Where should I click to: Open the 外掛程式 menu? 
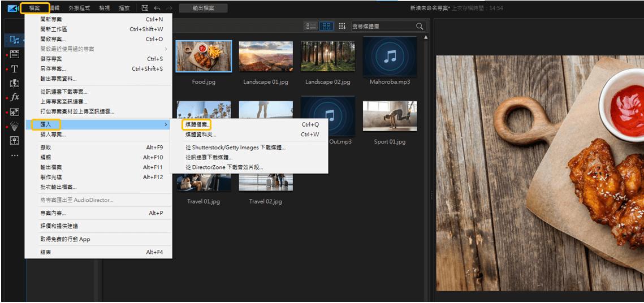click(79, 8)
